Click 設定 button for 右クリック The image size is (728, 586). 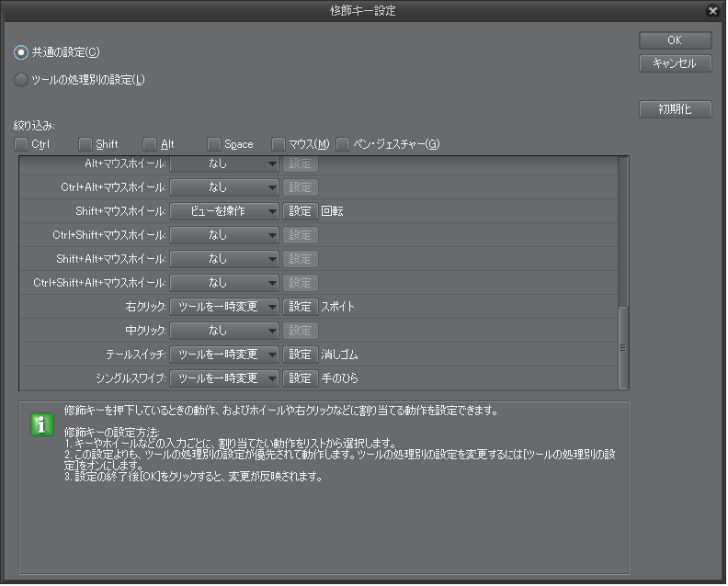click(300, 307)
